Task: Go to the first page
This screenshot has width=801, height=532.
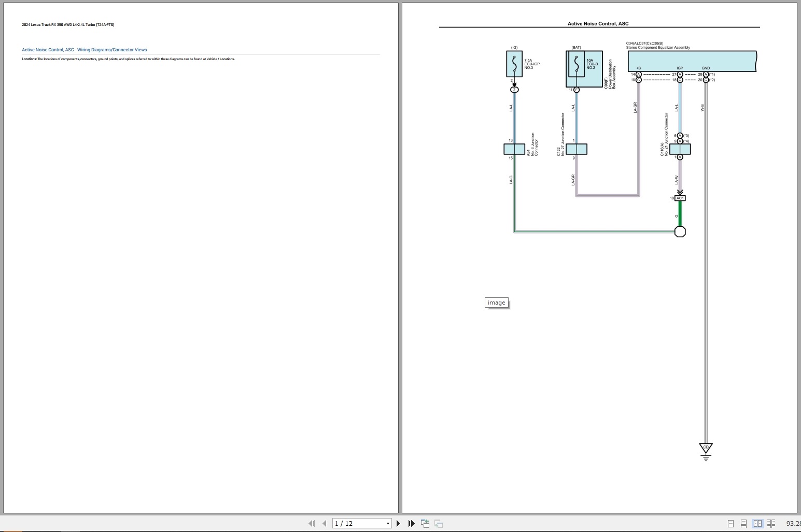Action: pos(312,523)
